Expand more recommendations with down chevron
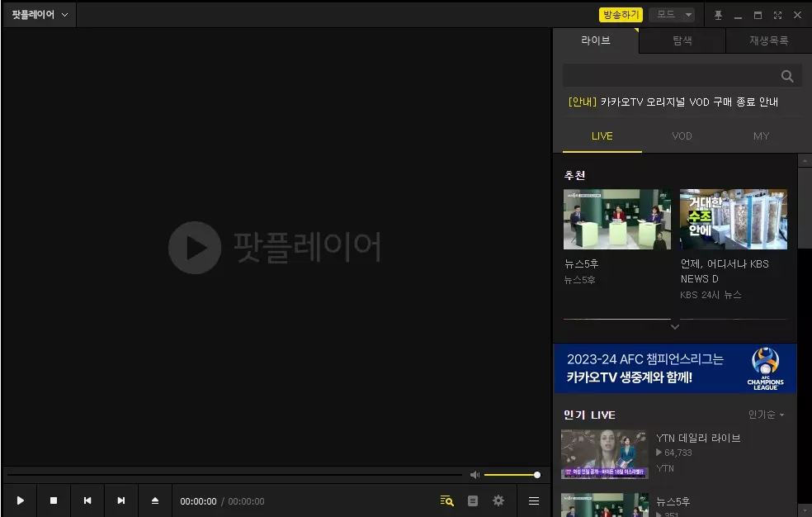 click(x=674, y=327)
